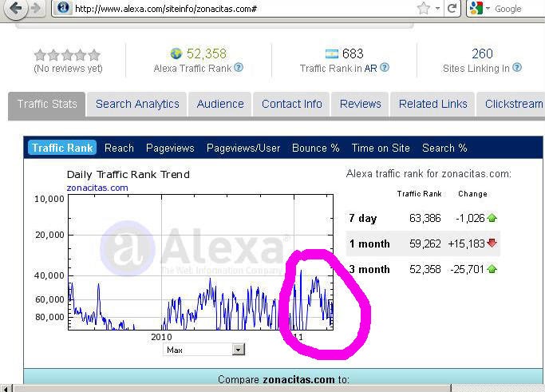Click the Daily Traffic Rank Trend title

[128, 174]
